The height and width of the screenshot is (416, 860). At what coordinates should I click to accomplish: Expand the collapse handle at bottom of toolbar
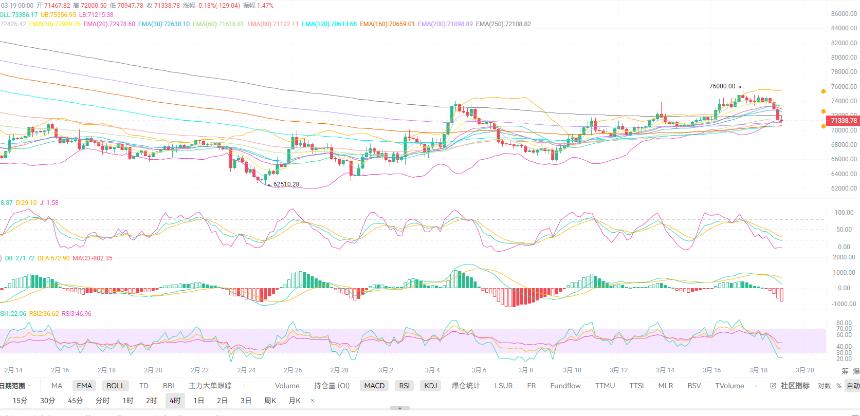pos(400,408)
